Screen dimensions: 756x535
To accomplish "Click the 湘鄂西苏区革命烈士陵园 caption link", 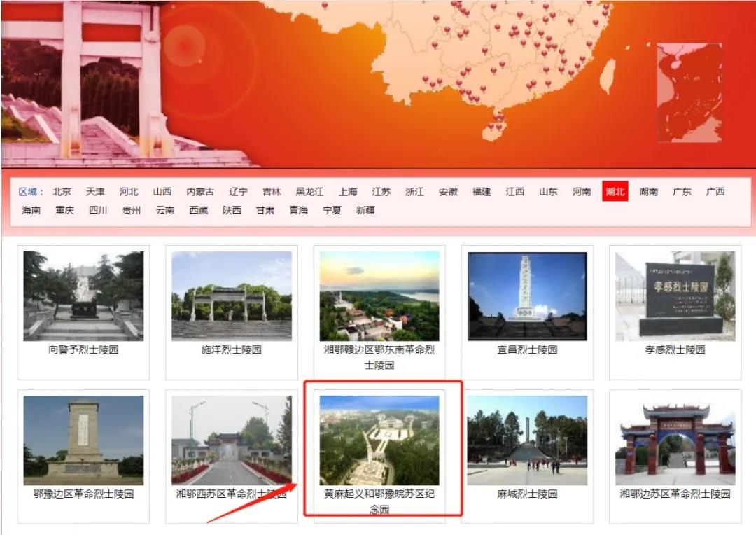I will (232, 494).
